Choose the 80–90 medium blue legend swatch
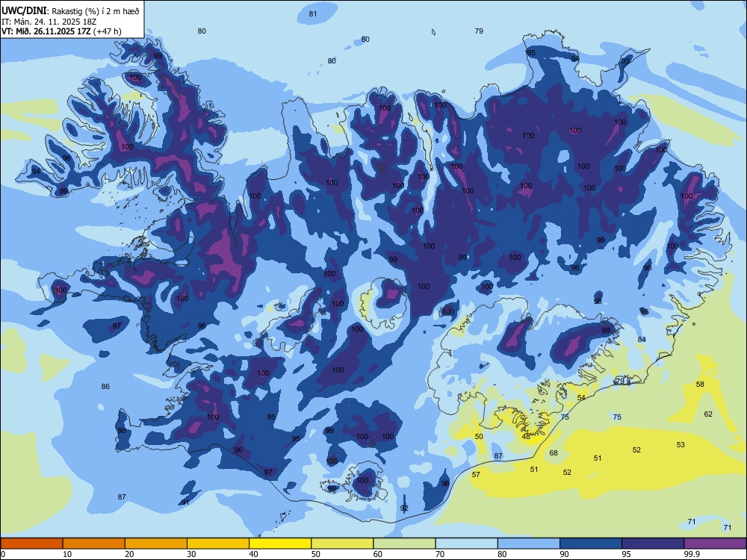747x560 pixels. pos(529,544)
